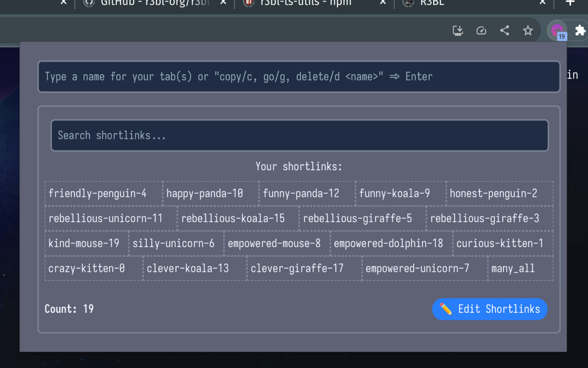Click the Count: 19 label

(x=69, y=309)
